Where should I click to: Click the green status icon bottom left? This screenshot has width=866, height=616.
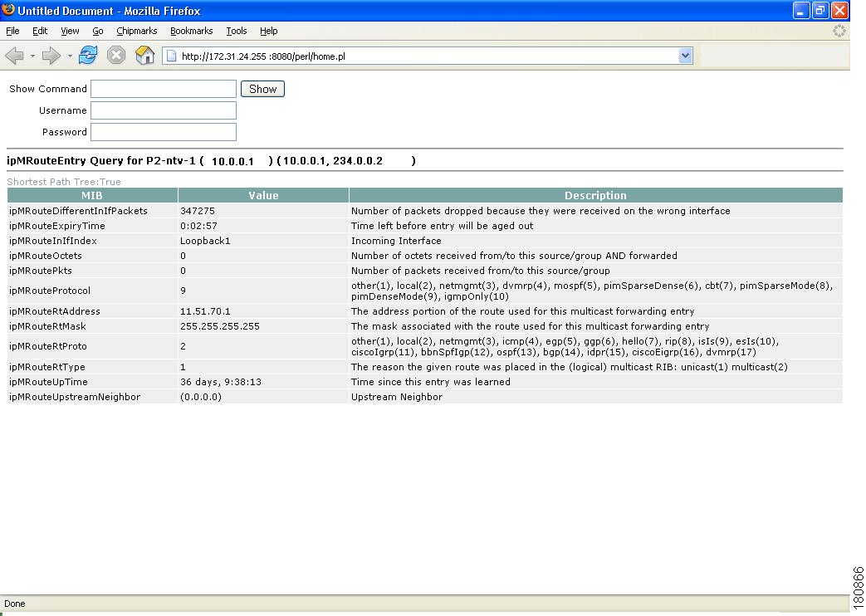[3, 613]
